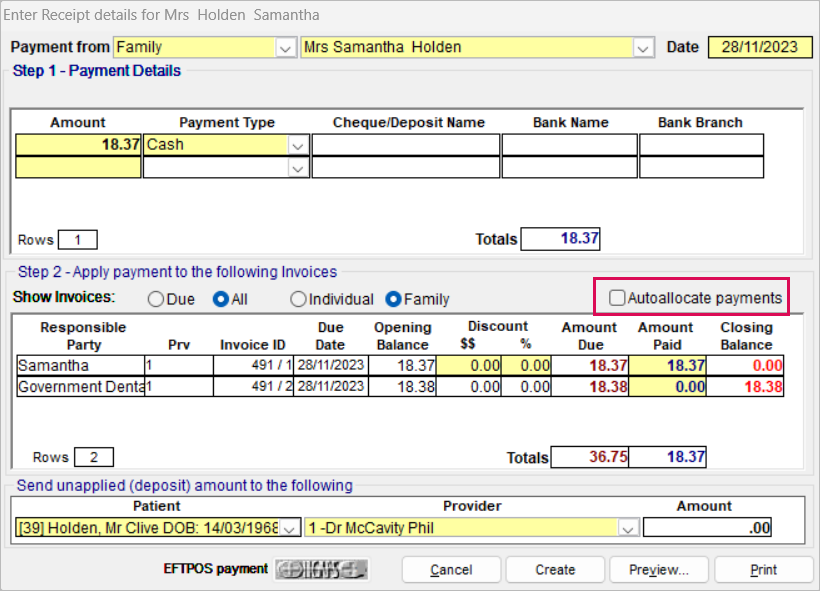Viewport: 820px width, 591px height.
Task: Click invoice ID 491 / 1
Action: (254, 365)
